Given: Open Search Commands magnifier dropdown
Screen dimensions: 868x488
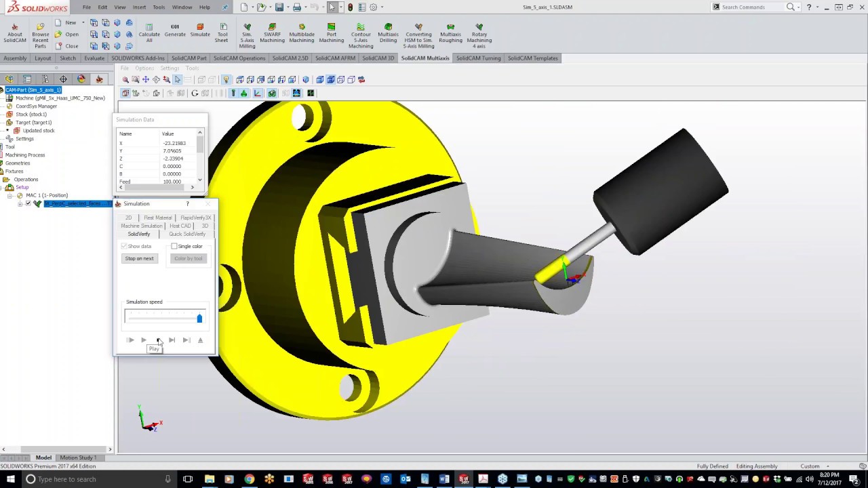Looking at the screenshot, I should point(799,7).
